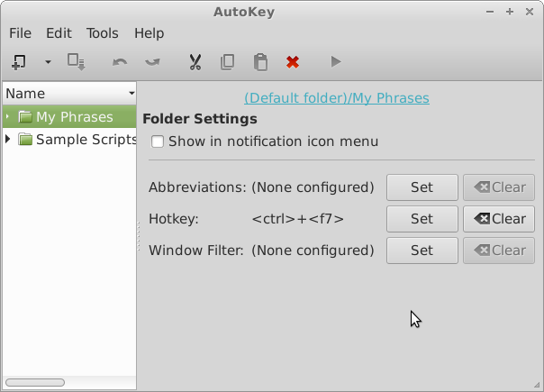Open the Name column header dropdown
The width and height of the screenshot is (544, 392).
click(x=131, y=94)
